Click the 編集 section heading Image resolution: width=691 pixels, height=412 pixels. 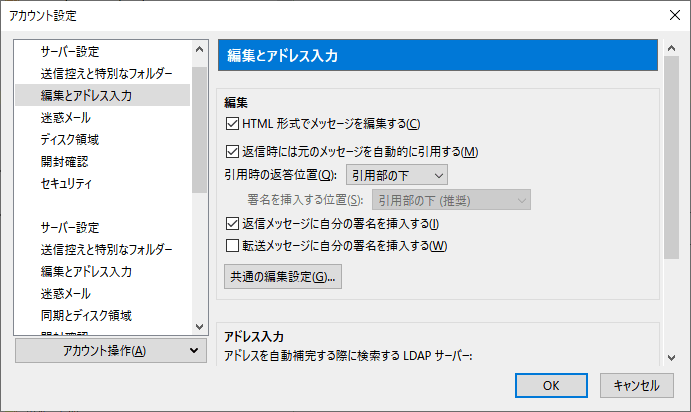[x=236, y=103]
